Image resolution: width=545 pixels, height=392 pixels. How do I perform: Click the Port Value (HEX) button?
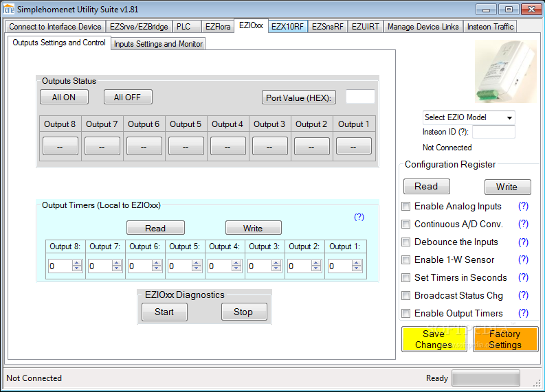[x=298, y=98]
